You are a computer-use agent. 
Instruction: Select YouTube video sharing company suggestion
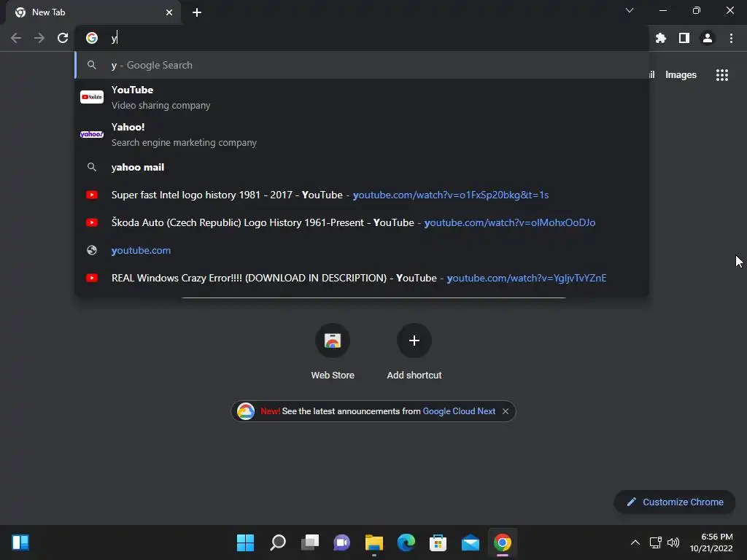pos(362,98)
